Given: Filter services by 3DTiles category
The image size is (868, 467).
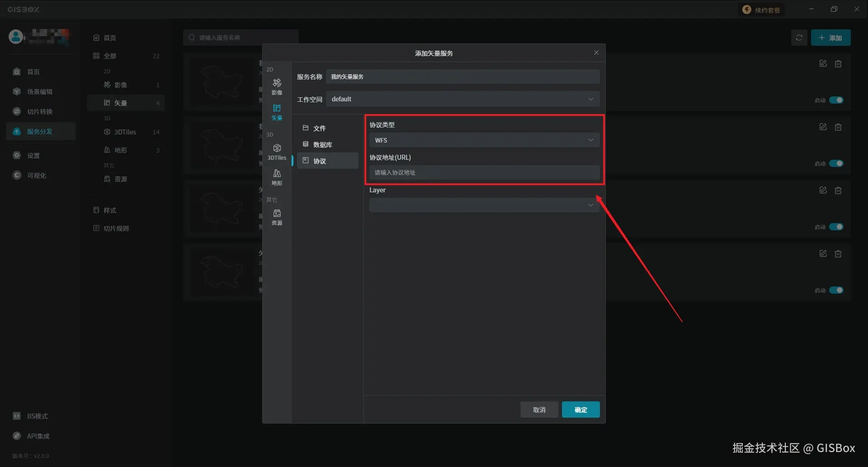Looking at the screenshot, I should (x=126, y=132).
